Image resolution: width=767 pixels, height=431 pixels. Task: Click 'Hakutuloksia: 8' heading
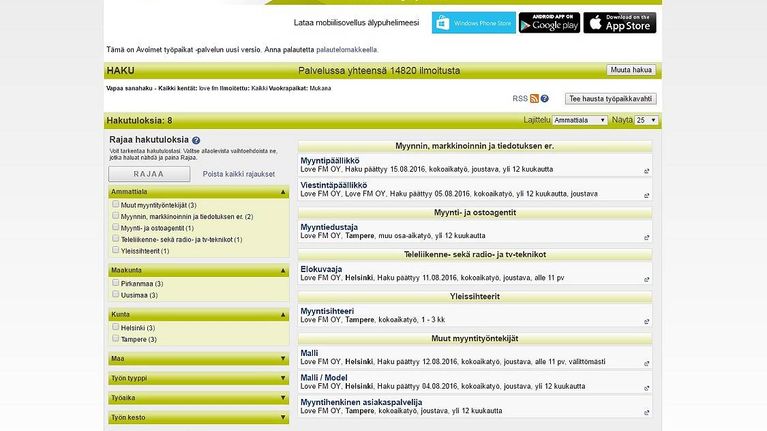tap(139, 120)
